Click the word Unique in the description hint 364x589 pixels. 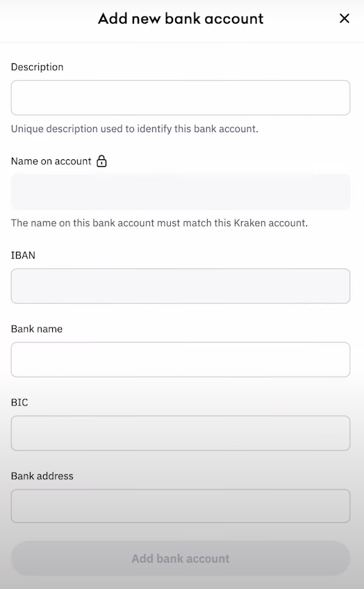27,129
